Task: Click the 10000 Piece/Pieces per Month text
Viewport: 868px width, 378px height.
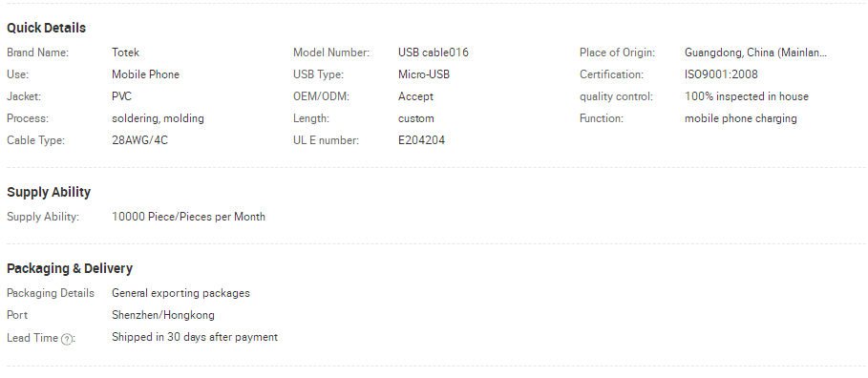Action: click(188, 217)
